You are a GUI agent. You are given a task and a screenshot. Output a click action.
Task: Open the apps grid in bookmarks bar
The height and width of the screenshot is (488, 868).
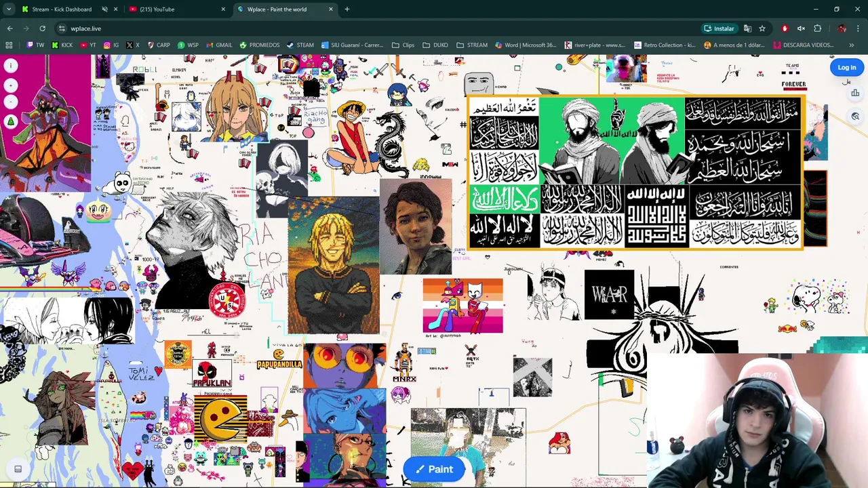coord(9,45)
